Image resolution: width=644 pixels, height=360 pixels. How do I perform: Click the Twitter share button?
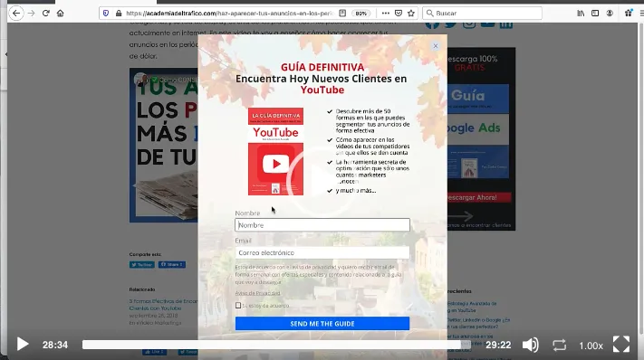(x=141, y=264)
